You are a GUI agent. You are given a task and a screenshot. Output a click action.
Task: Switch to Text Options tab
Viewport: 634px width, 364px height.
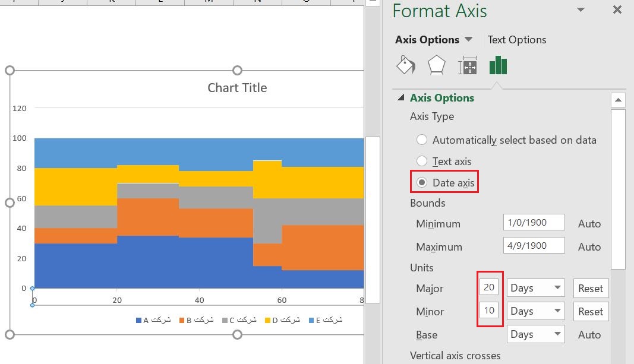(517, 40)
